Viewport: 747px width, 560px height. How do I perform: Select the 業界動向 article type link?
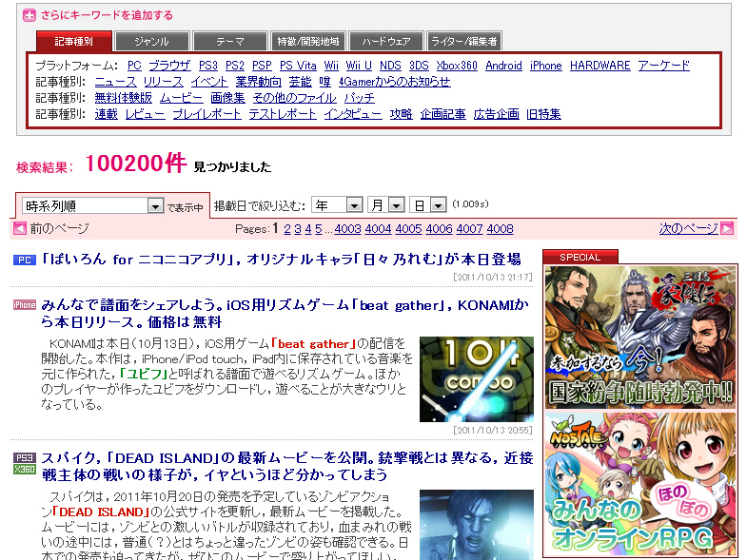[x=258, y=82]
